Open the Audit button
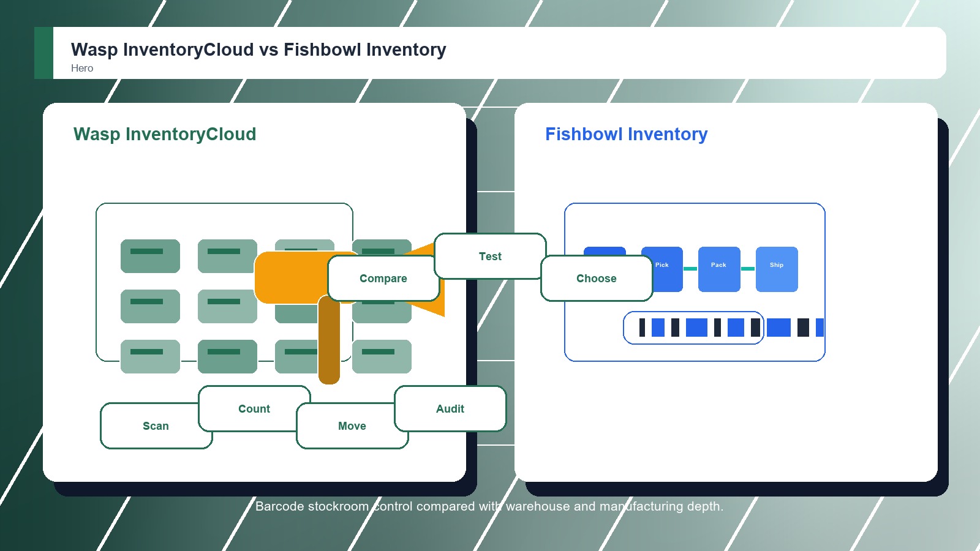This screenshot has height=551, width=980. tap(450, 408)
